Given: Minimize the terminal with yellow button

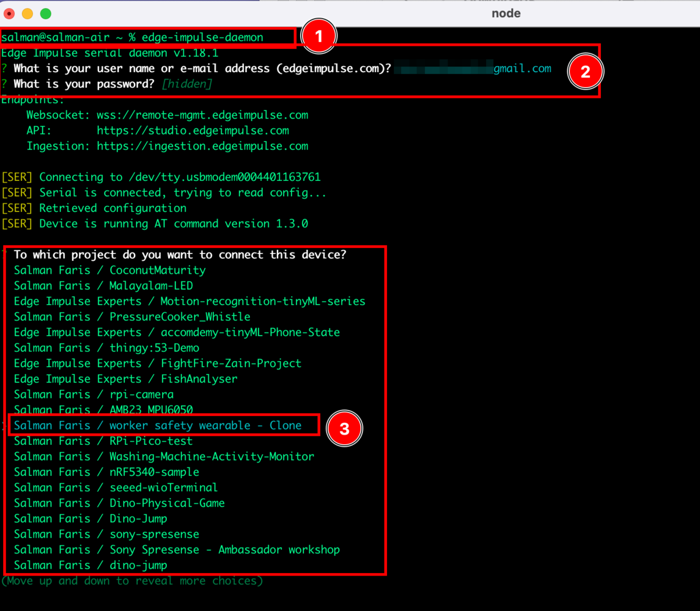Looking at the screenshot, I should pyautogui.click(x=28, y=13).
